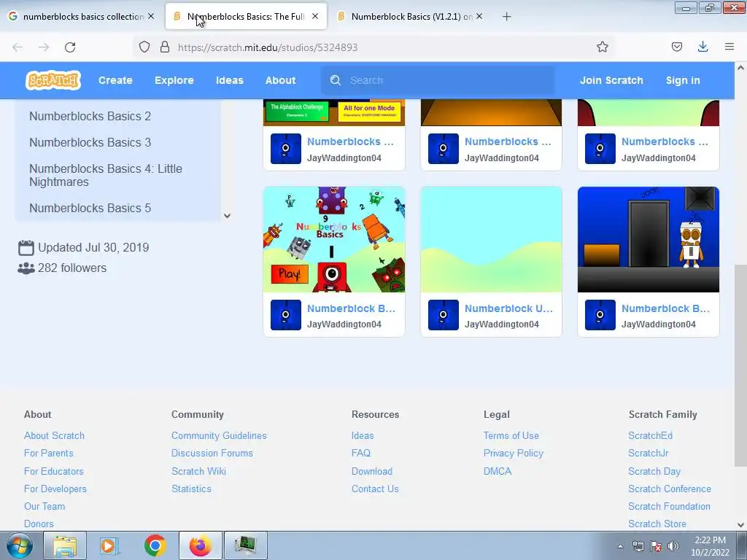Screen dimensions: 747x560
Task: Bookmark this page with star icon
Action: point(602,47)
